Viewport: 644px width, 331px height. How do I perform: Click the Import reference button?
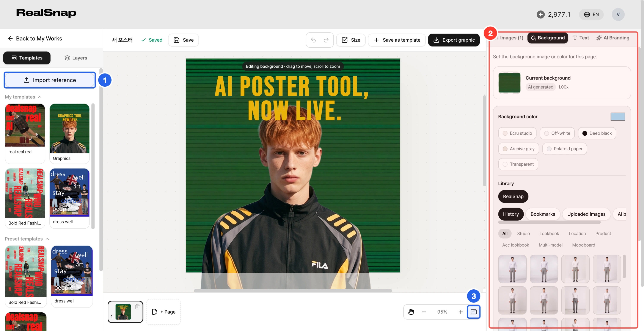coord(50,80)
